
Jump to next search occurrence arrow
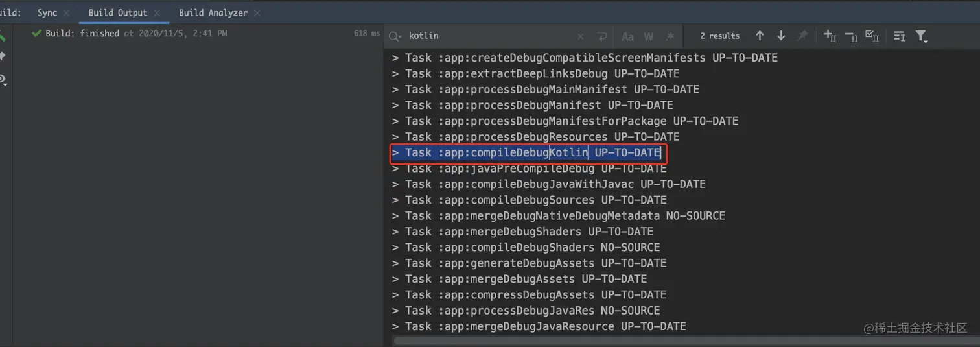click(781, 36)
